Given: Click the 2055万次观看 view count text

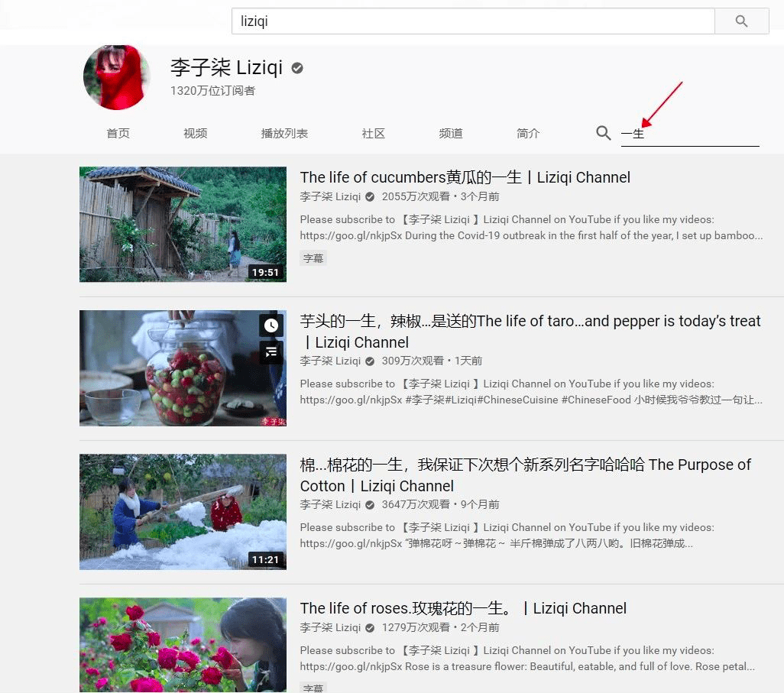Looking at the screenshot, I should tap(416, 196).
